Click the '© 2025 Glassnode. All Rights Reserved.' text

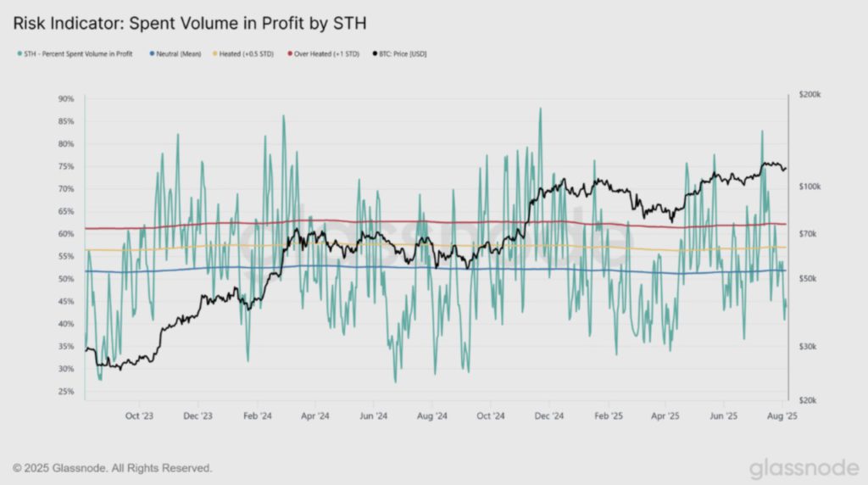point(113,468)
